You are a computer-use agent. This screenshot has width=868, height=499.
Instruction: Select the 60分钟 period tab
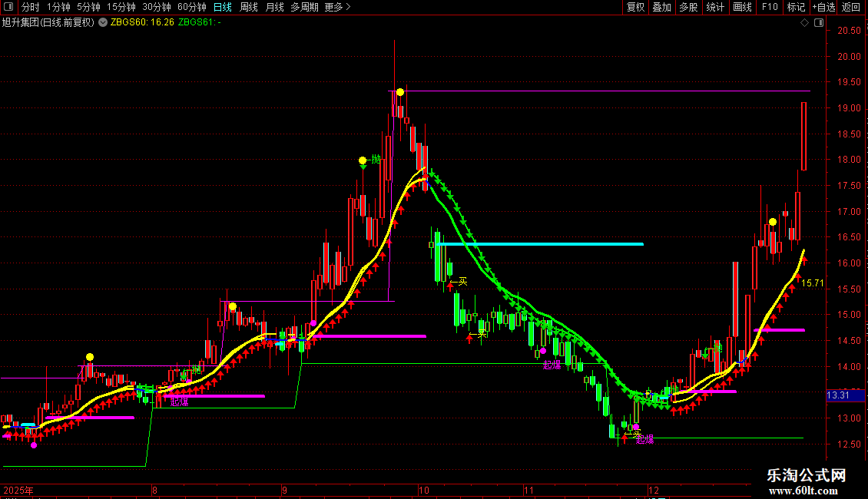pyautogui.click(x=191, y=7)
